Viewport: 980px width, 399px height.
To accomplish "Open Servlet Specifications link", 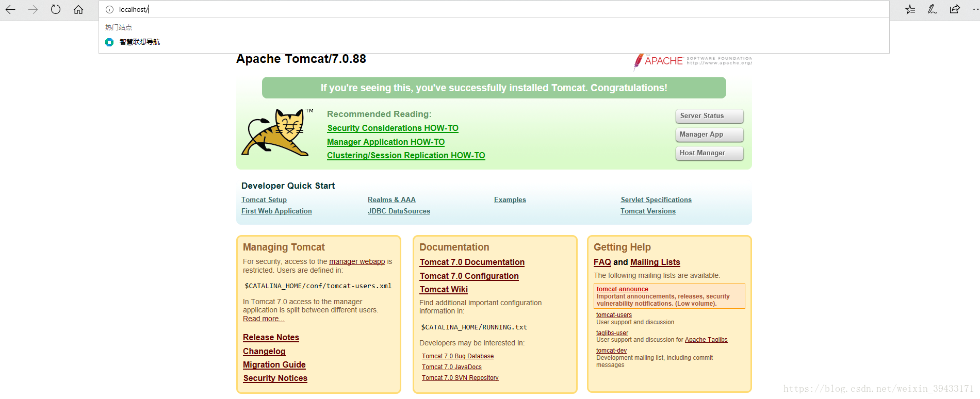I will (656, 200).
